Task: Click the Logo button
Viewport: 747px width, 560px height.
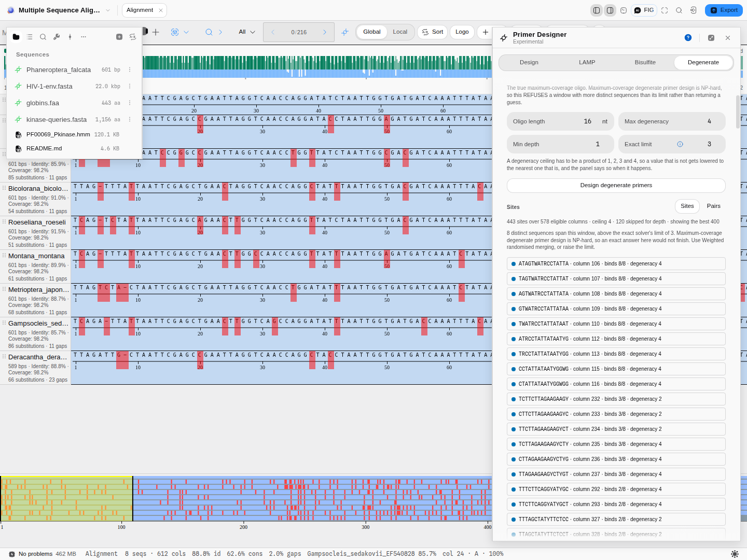Action: point(462,32)
